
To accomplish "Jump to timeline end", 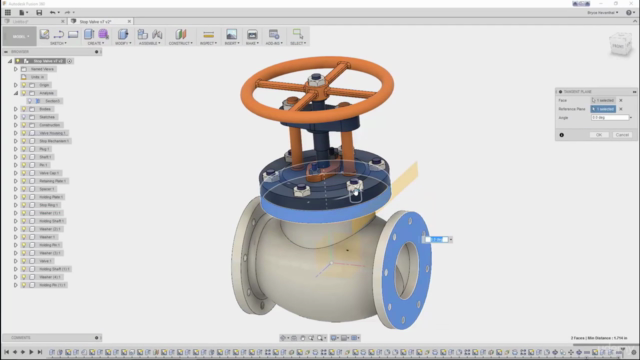I will click(x=40, y=352).
